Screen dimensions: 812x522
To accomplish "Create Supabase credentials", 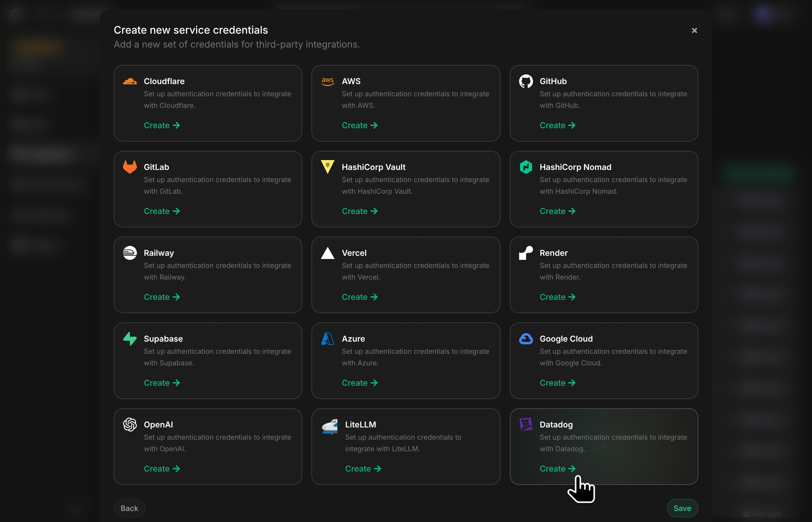I will (x=162, y=383).
